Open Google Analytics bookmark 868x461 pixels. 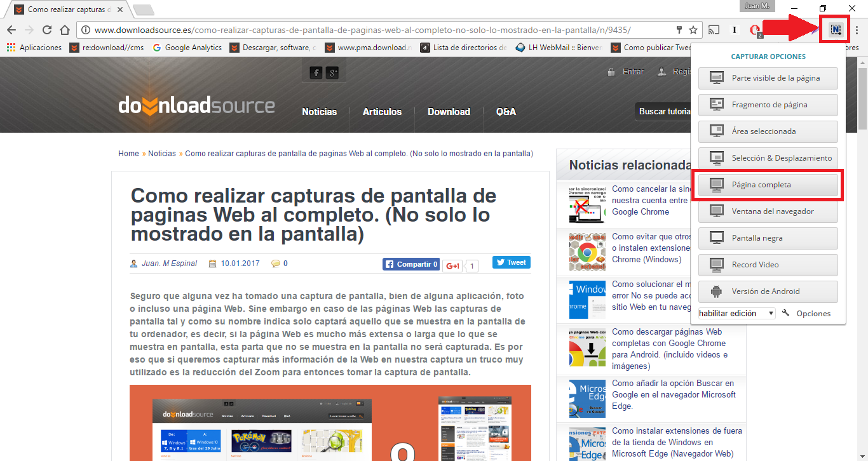click(x=187, y=47)
